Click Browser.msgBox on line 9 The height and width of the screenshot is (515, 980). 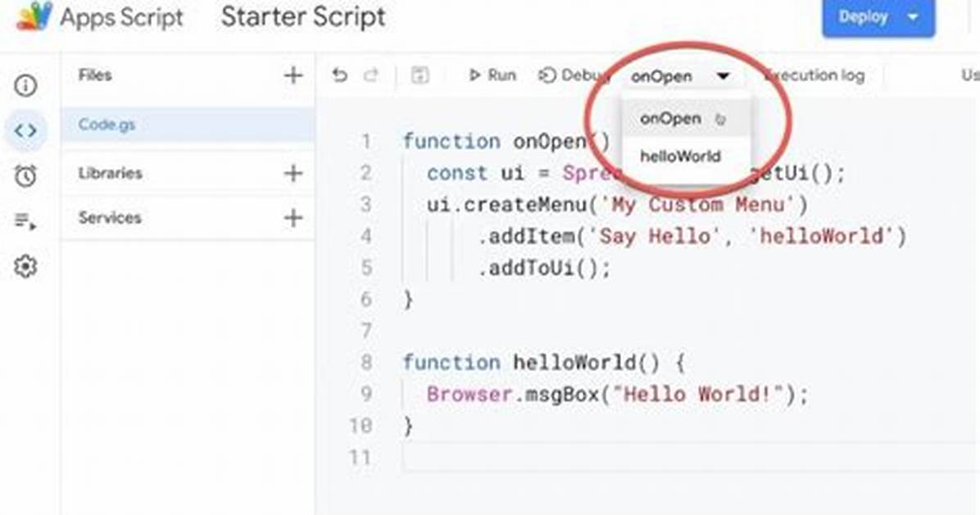pos(512,394)
